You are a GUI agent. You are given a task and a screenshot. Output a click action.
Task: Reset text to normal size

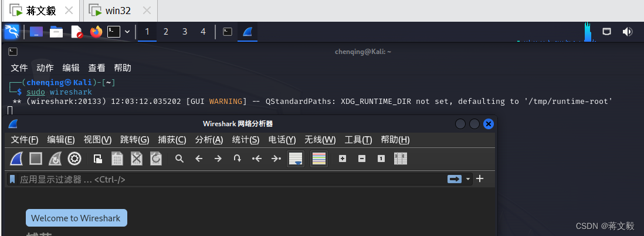coord(381,159)
